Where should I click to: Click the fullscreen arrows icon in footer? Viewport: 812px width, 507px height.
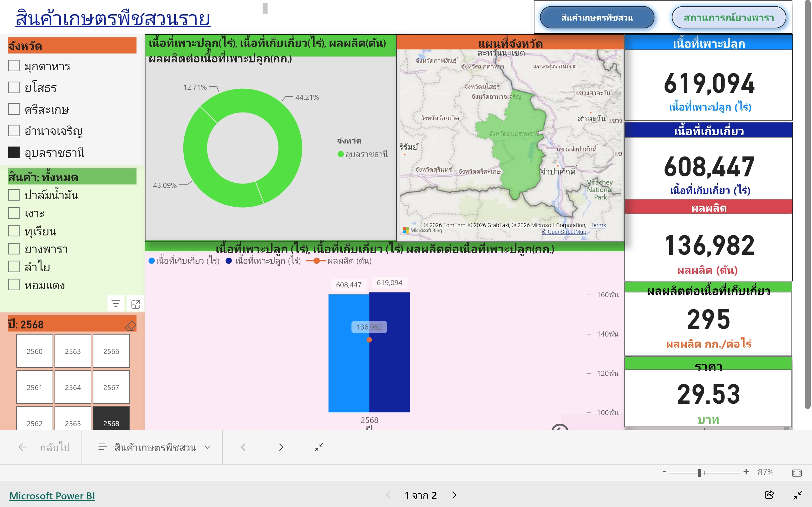798,495
